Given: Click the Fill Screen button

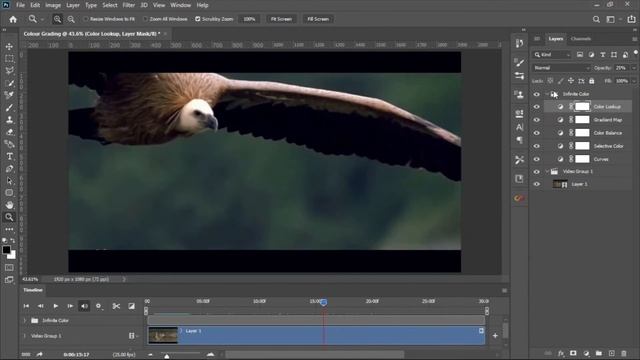Looking at the screenshot, I should coord(318,19).
